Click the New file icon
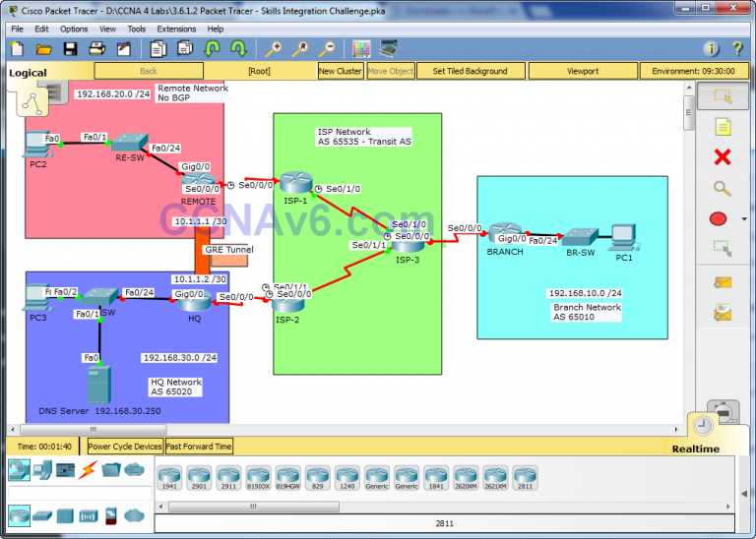Image resolution: width=756 pixels, height=539 pixels. tap(18, 48)
